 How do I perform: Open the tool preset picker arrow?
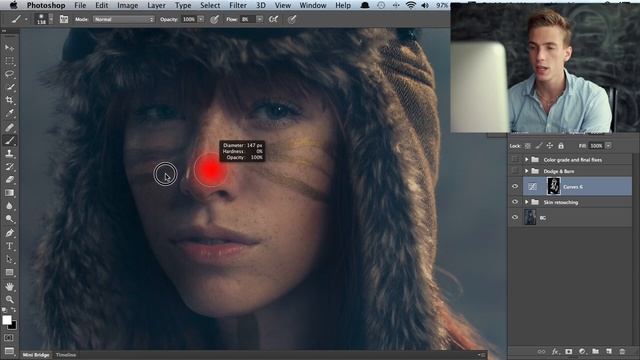tap(26, 19)
